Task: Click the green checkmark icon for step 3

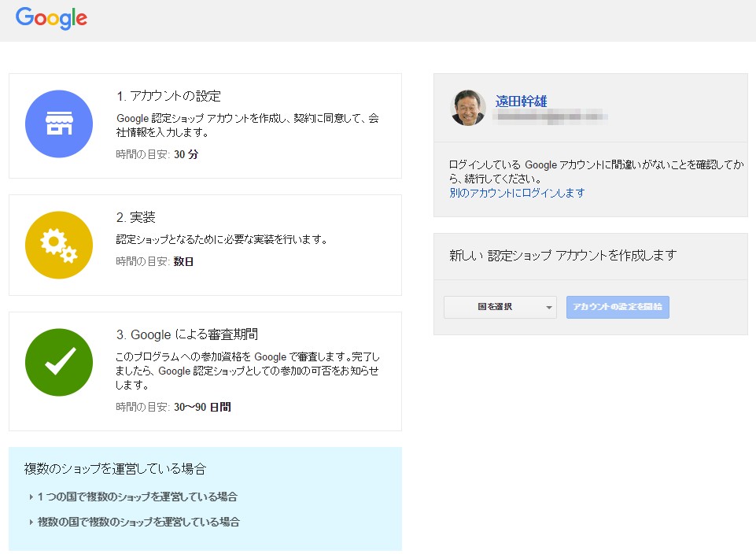Action: (x=59, y=362)
